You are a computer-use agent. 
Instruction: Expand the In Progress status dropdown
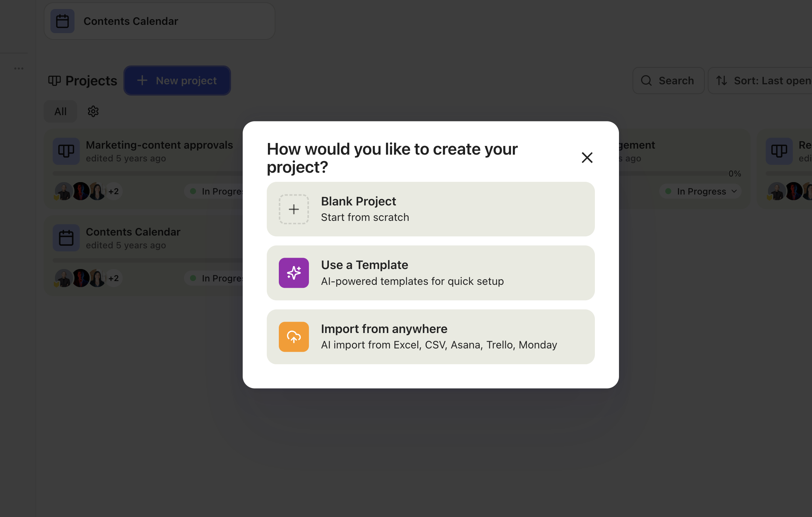click(701, 191)
